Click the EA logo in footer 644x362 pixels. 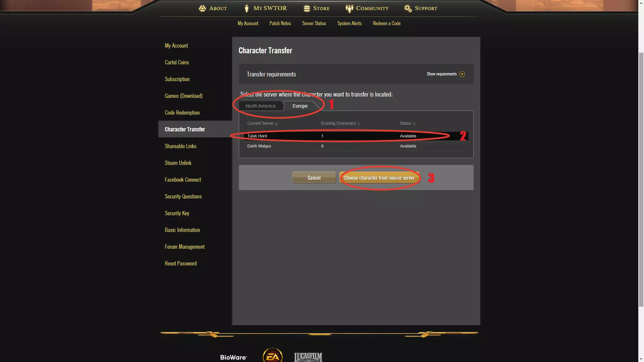[272, 355]
